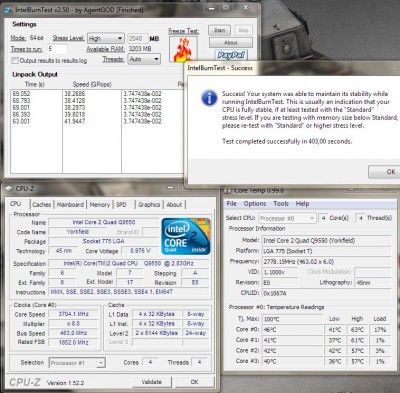Screen dimensions: 400x393
Task: Open the Options menu in Core Temp
Action: 255,204
